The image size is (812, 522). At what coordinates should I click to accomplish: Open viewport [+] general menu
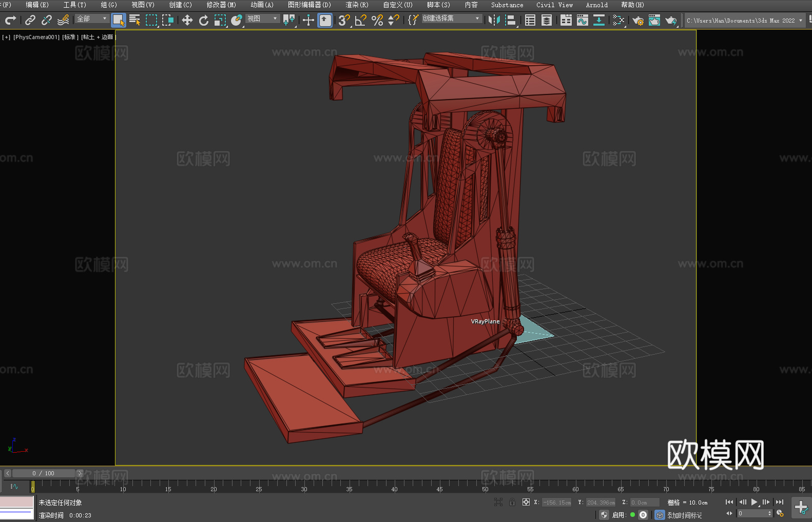point(6,37)
